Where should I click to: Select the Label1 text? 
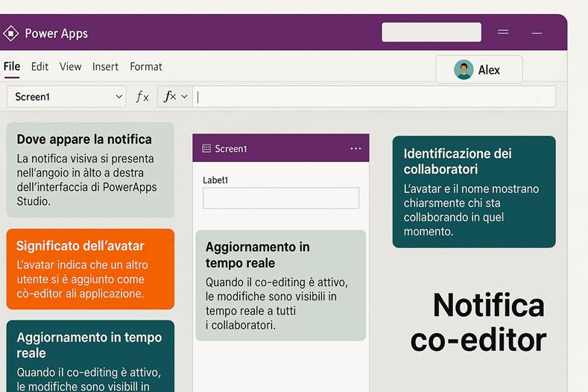pos(215,180)
